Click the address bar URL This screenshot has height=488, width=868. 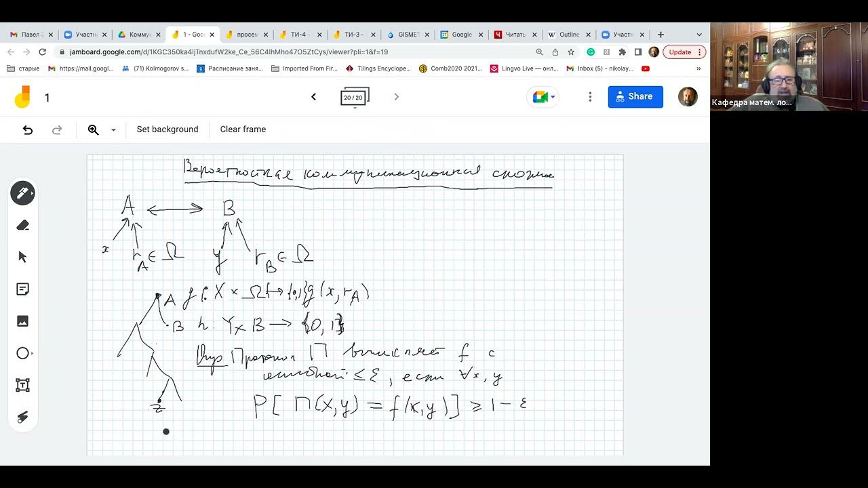tap(229, 52)
